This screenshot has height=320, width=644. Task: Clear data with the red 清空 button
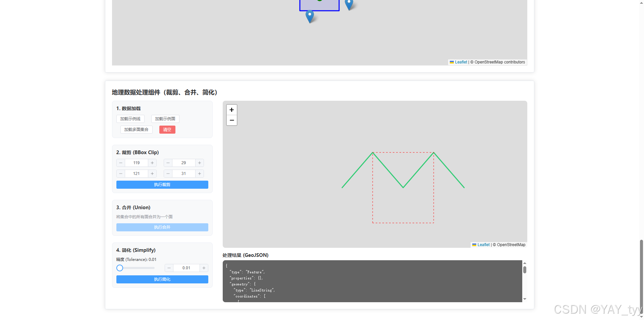[167, 130]
